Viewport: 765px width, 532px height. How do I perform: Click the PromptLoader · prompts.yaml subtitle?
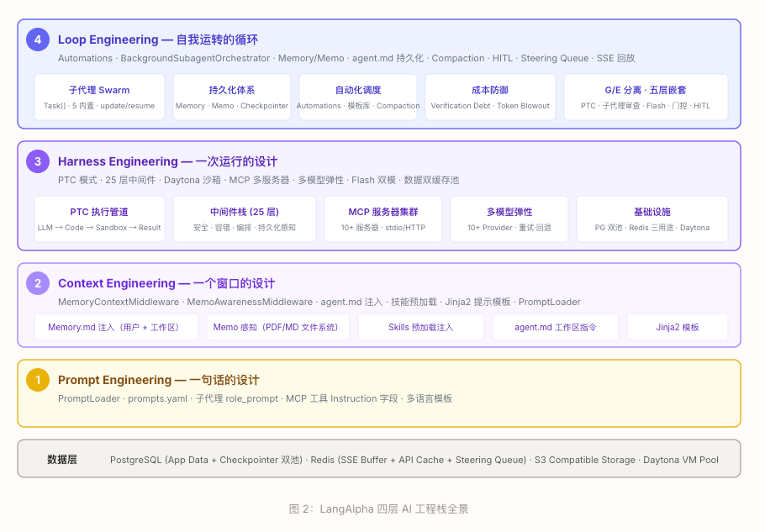tap(256, 398)
